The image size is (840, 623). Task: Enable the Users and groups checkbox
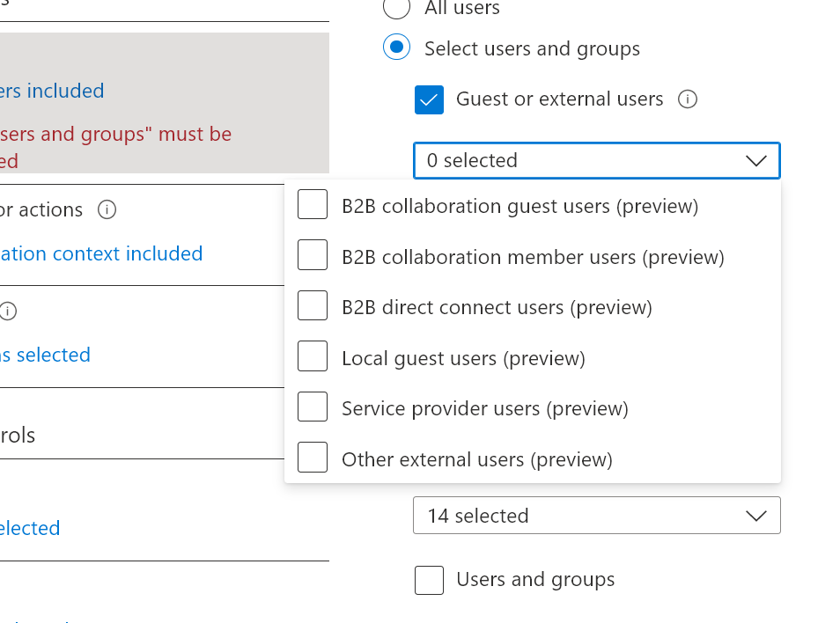pos(429,580)
